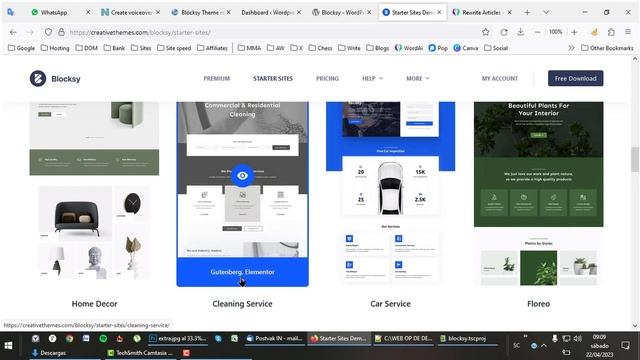Open the WordAi bookmark
The height and width of the screenshot is (360, 640).
click(409, 48)
